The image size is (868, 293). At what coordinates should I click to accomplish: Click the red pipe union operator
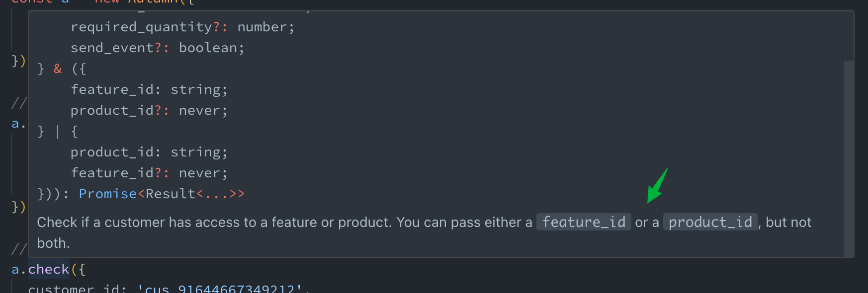coord(58,132)
